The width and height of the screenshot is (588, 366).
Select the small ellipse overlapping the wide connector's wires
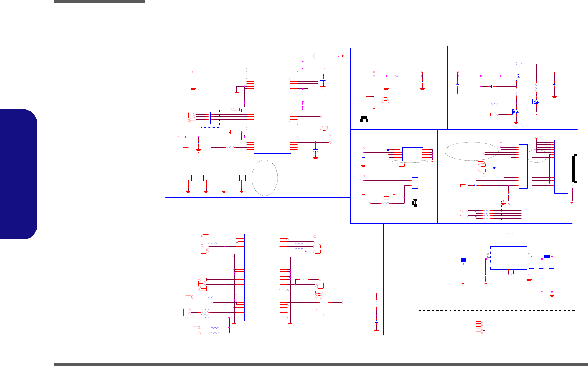(537, 156)
